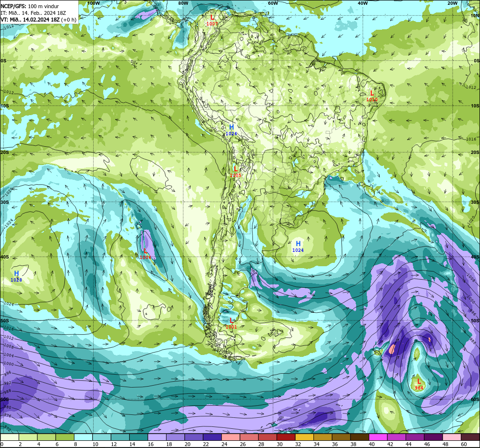Screen dimensions: 480x448
Task: Select the left-edge 50S latitude label
Action: click(5, 320)
